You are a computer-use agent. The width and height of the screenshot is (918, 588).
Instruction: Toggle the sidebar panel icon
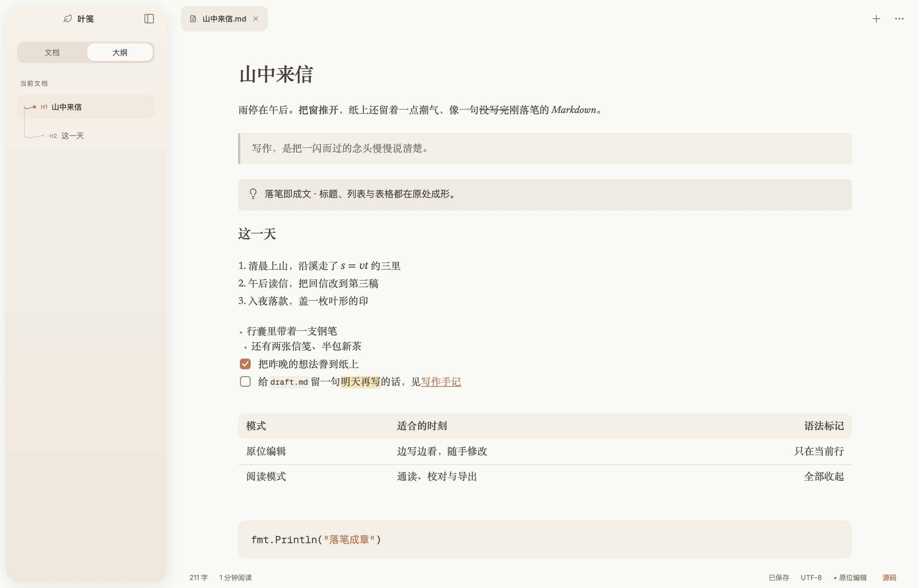(149, 19)
